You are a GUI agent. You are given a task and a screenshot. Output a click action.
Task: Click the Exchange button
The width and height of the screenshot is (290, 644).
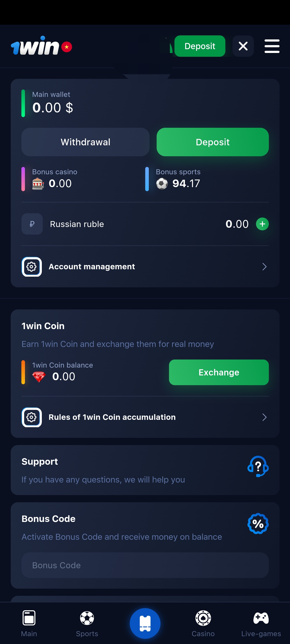[219, 372]
